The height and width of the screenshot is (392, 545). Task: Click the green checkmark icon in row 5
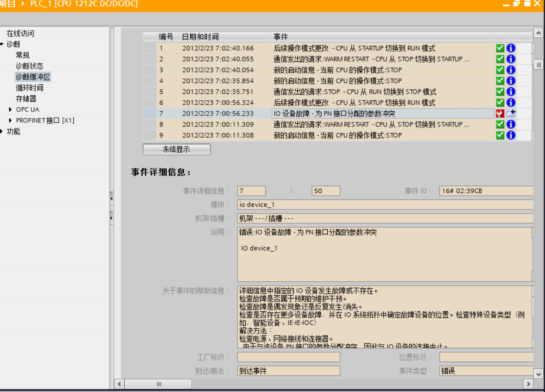pyautogui.click(x=500, y=92)
